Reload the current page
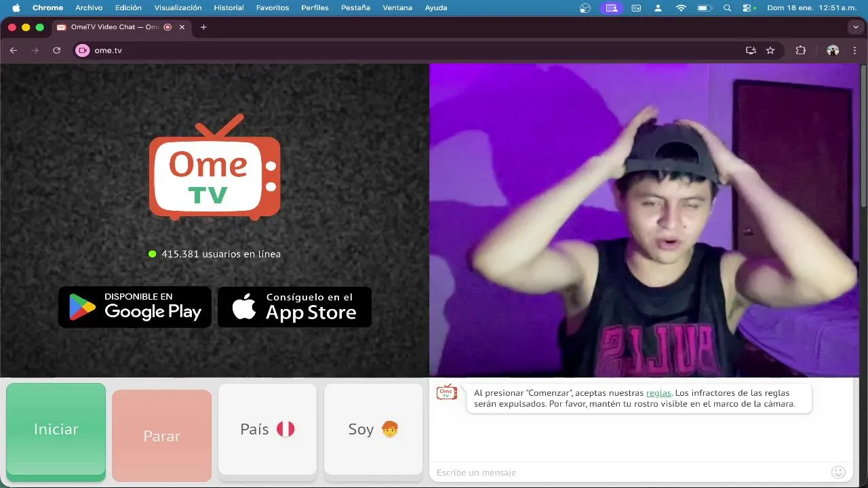The image size is (868, 488). pyautogui.click(x=57, y=50)
